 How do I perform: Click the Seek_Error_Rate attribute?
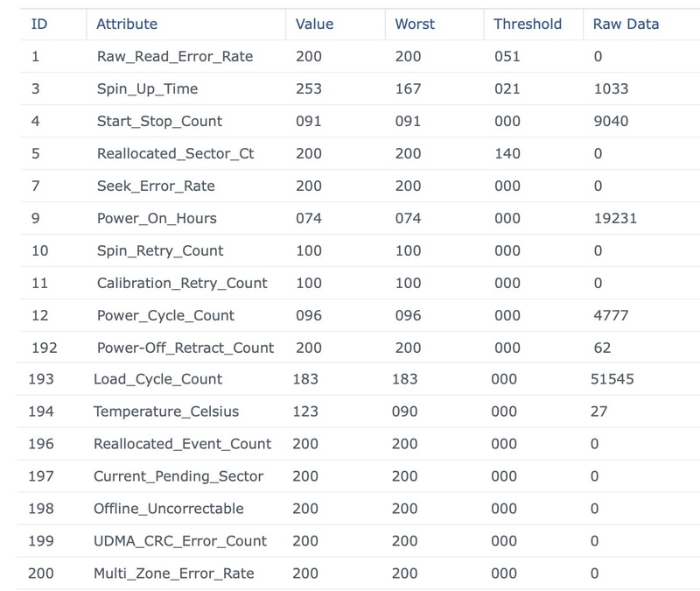click(156, 186)
